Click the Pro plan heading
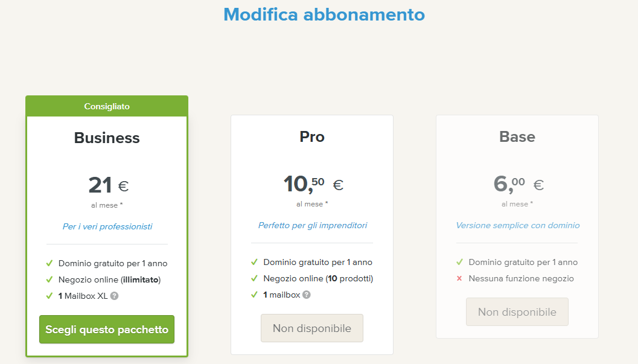638x364 pixels. [x=312, y=136]
